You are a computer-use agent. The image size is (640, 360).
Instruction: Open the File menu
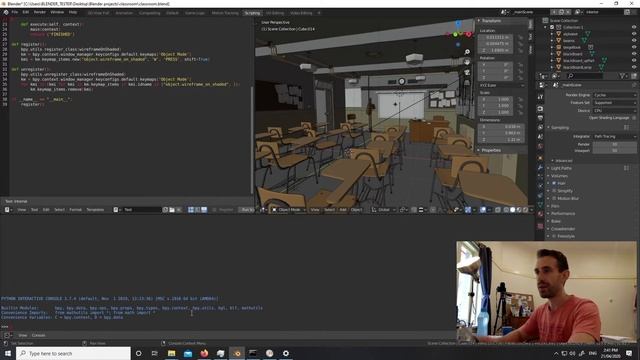coord(15,12)
